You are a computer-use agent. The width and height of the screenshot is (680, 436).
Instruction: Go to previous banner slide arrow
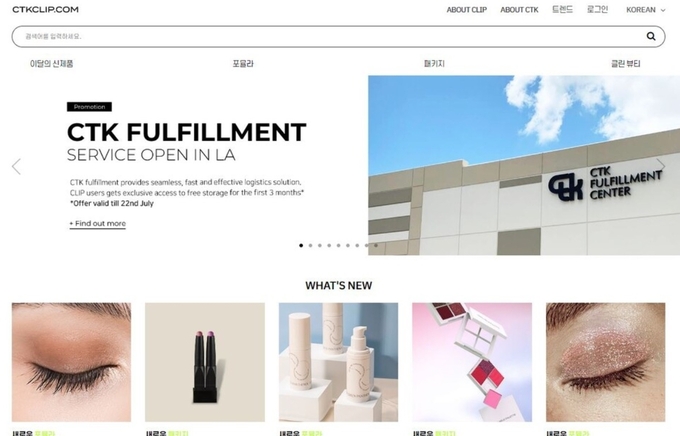[16, 167]
